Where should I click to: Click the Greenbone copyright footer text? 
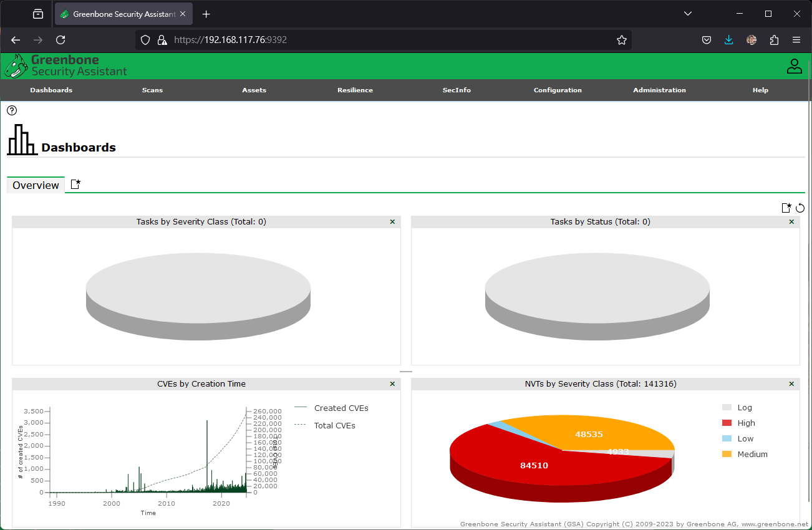click(634, 524)
